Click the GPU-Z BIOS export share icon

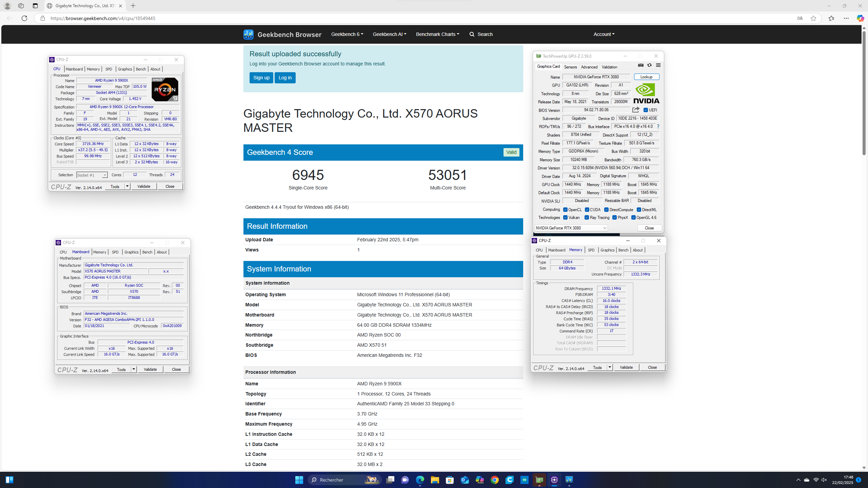636,110
